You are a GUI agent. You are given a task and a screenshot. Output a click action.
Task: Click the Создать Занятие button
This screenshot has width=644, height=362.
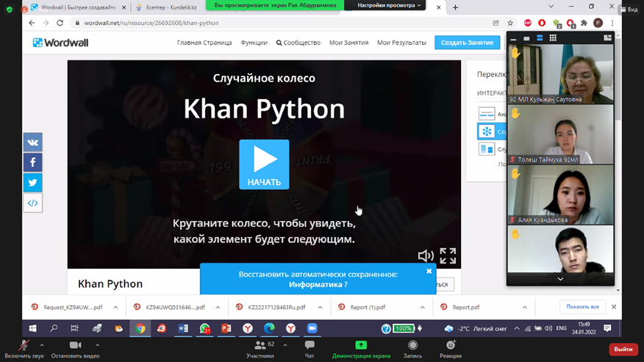(467, 43)
